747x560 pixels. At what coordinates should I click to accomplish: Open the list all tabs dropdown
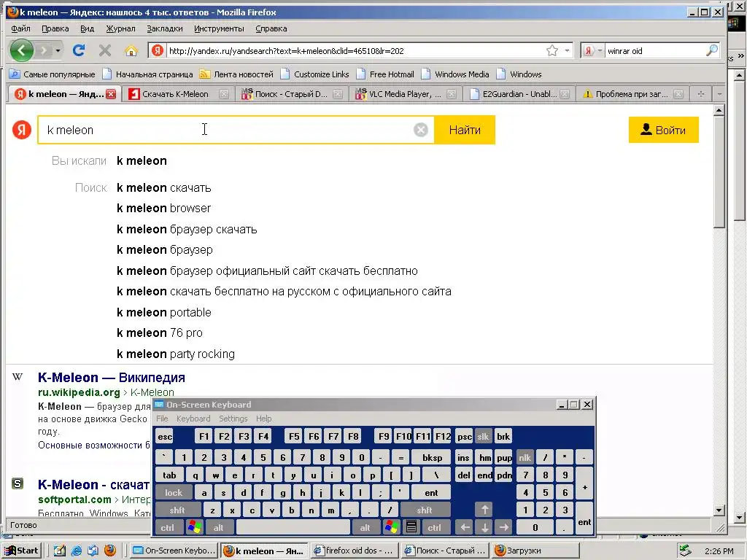[719, 94]
